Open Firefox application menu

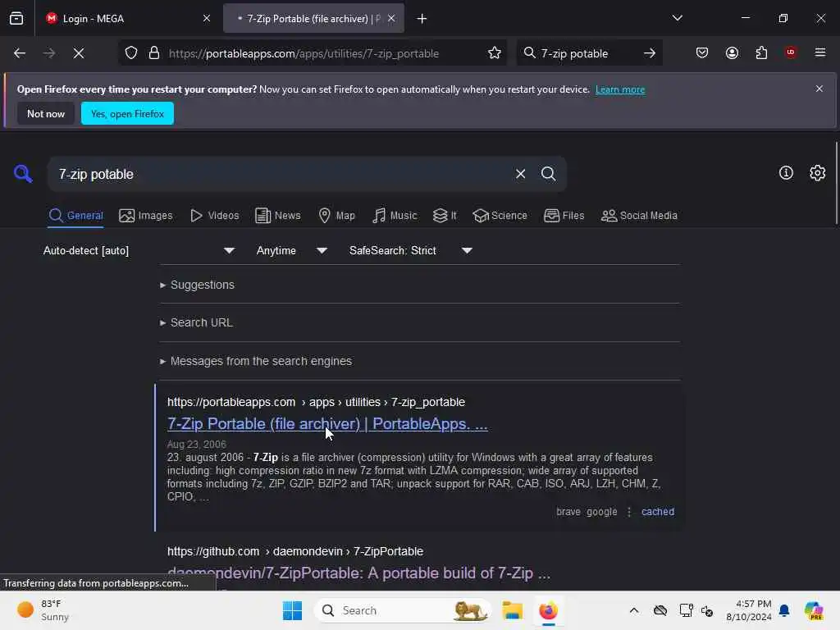pos(820,52)
